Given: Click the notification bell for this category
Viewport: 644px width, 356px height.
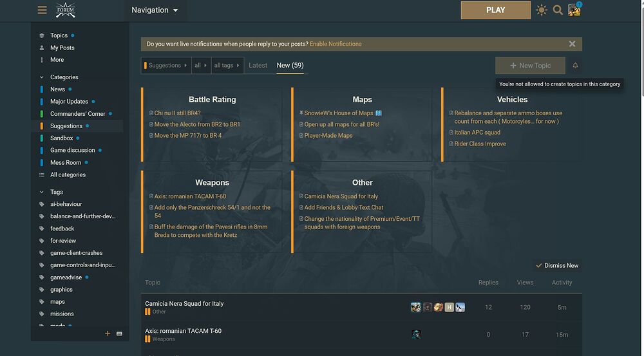Looking at the screenshot, I should pyautogui.click(x=575, y=66).
